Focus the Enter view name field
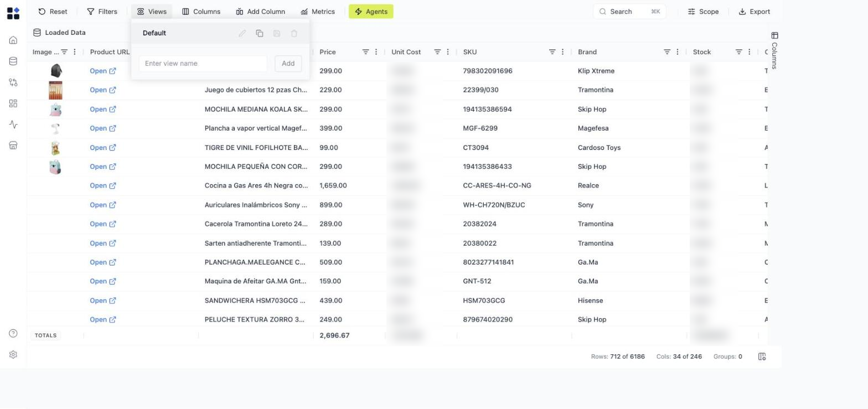The width and height of the screenshot is (868, 409). pyautogui.click(x=203, y=64)
